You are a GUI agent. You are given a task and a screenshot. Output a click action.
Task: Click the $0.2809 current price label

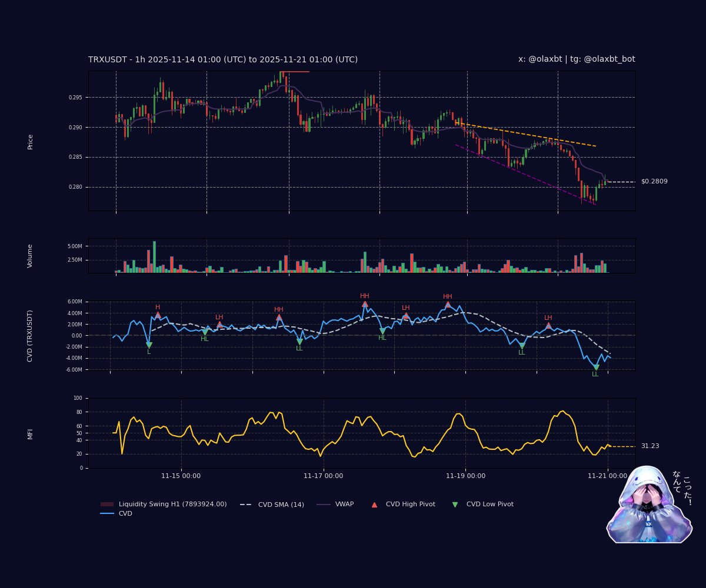pyautogui.click(x=654, y=181)
